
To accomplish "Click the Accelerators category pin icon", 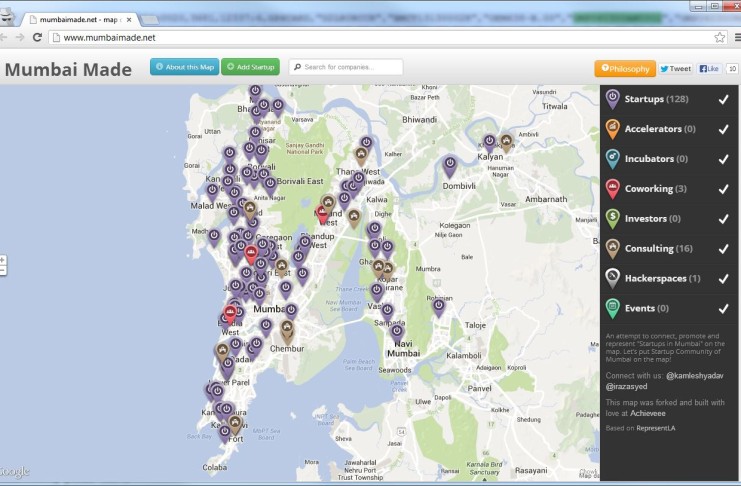I will coord(612,129).
